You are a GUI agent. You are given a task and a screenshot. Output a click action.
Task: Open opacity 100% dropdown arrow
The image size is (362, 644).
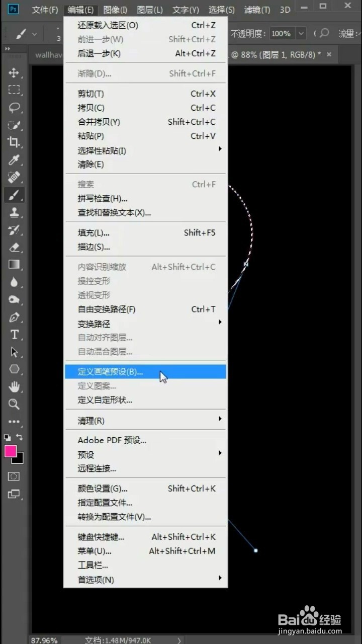pyautogui.click(x=301, y=34)
